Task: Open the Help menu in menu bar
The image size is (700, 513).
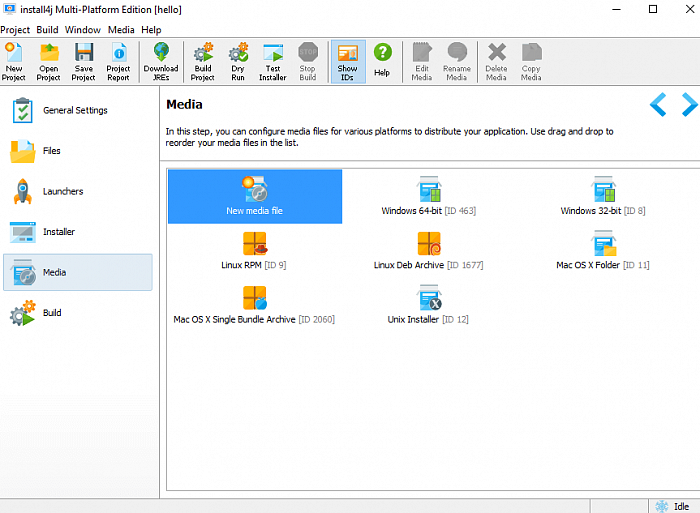Action: click(151, 30)
